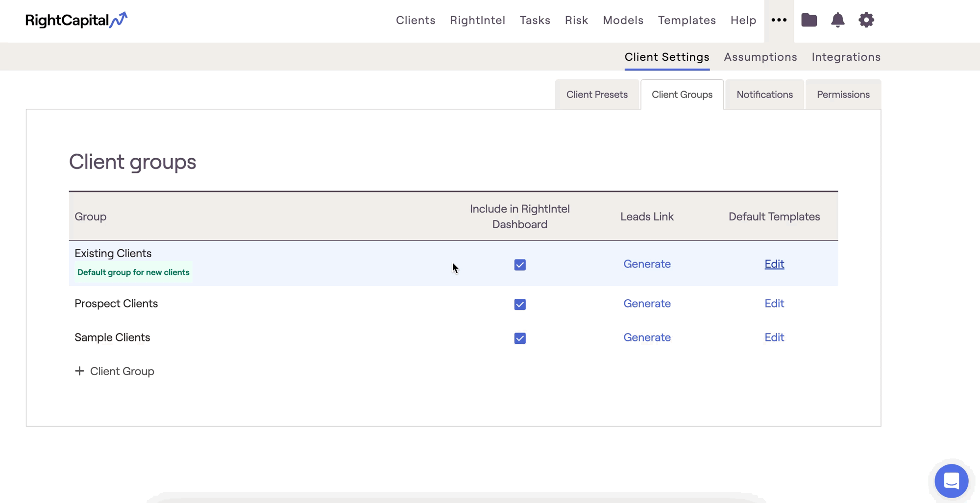Disable RightIntel Dashboard for Sample Clients
Screen dimensions: 980x503
coord(520,338)
